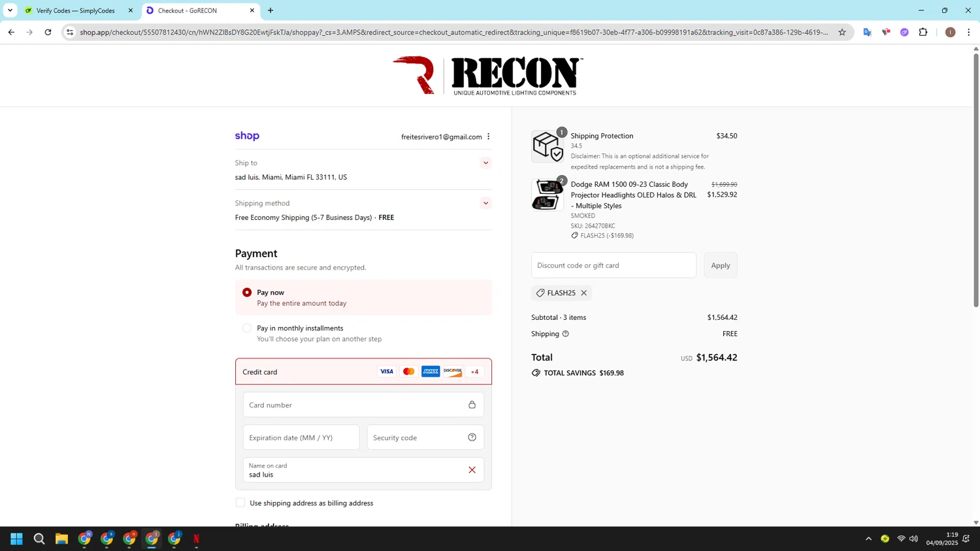The width and height of the screenshot is (980, 551).
Task: Open the Wi-Fi network settings
Action: [901, 539]
